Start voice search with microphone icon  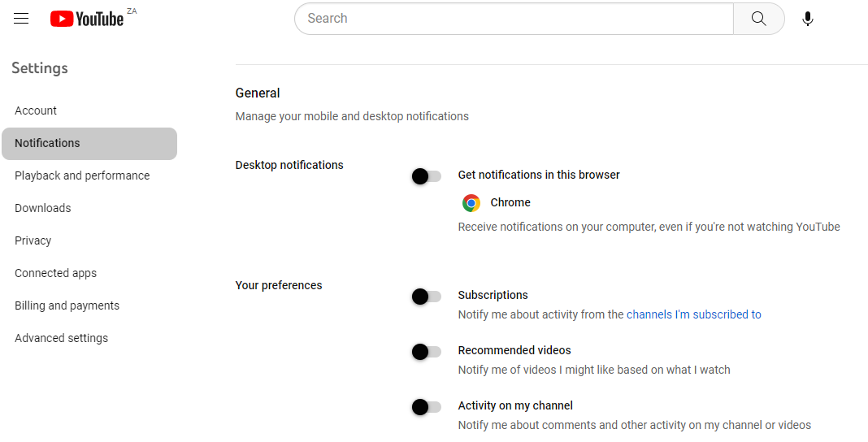tap(808, 19)
